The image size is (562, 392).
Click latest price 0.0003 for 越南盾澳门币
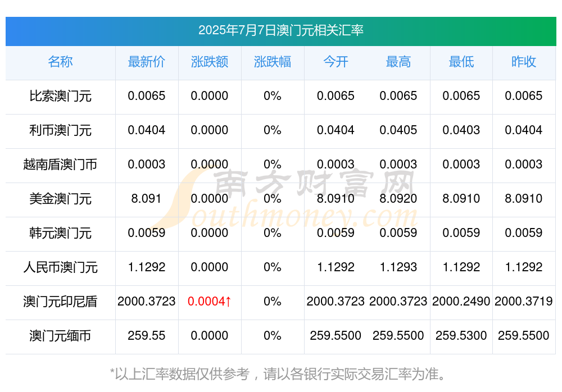pyautogui.click(x=147, y=165)
